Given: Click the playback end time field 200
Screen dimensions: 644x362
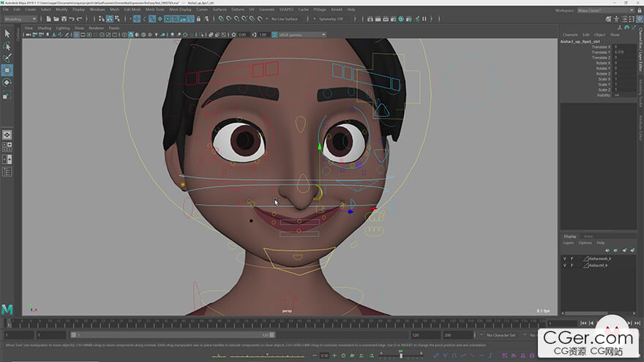Looking at the screenshot, I should coord(457,336).
